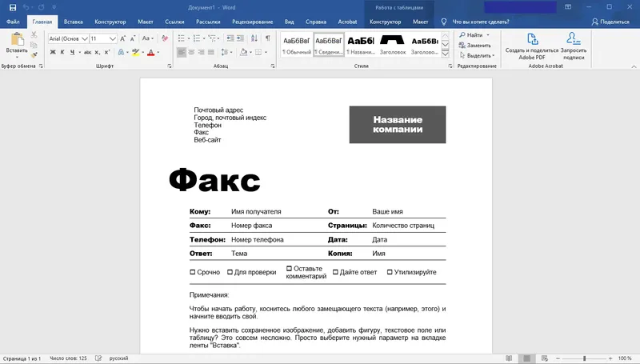The height and width of the screenshot is (364, 640).
Task: Click the red font color button
Action: [x=150, y=52]
